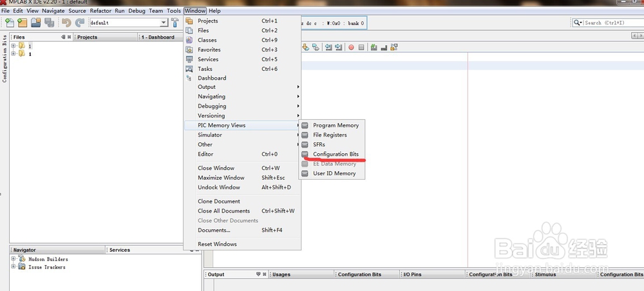The width and height of the screenshot is (644, 291).
Task: Click the Undo arrow in the toolbar
Action: (x=66, y=23)
